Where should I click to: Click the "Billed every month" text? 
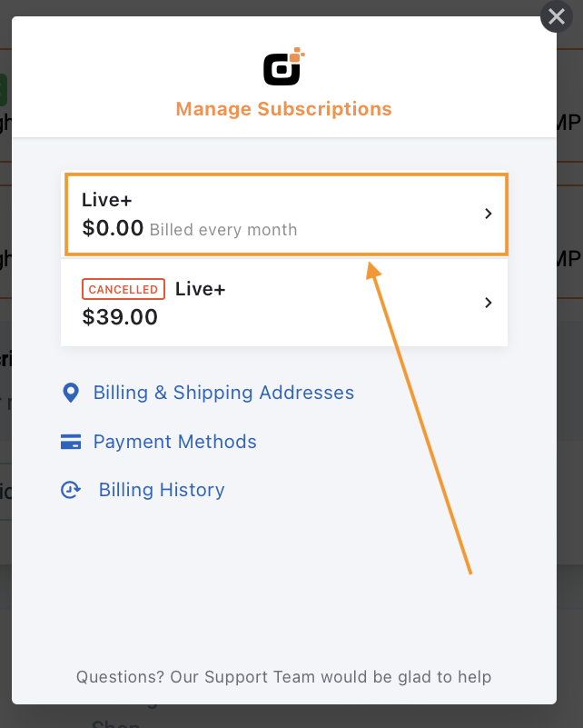(x=223, y=230)
